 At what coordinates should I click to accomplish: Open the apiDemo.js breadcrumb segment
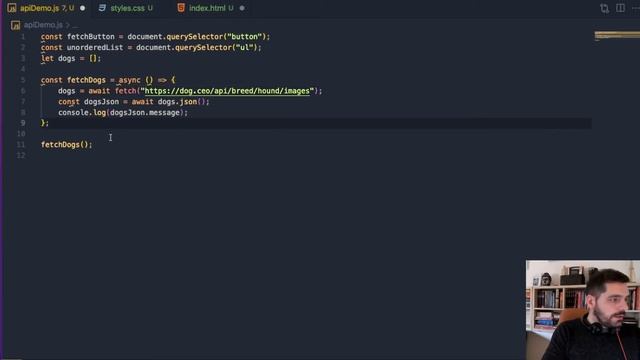coord(43,25)
